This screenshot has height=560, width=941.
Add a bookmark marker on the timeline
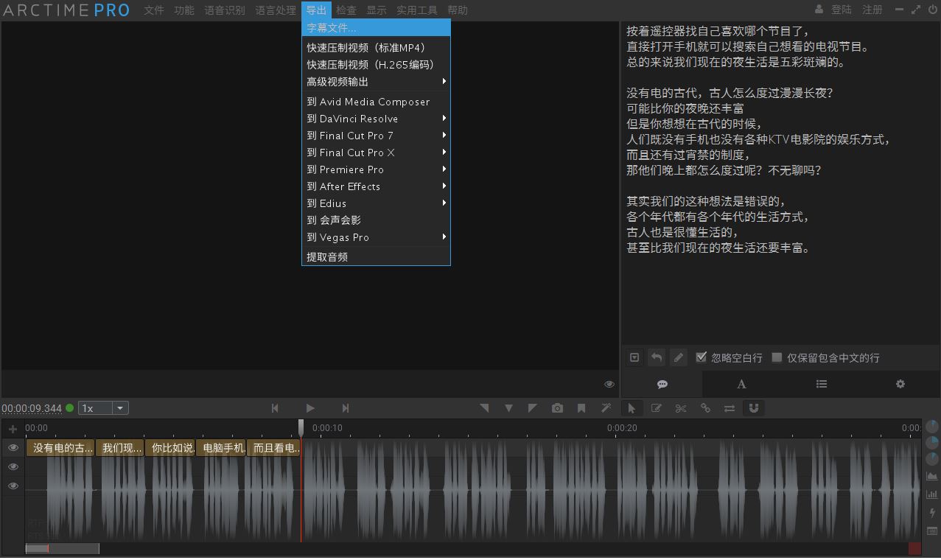(581, 408)
